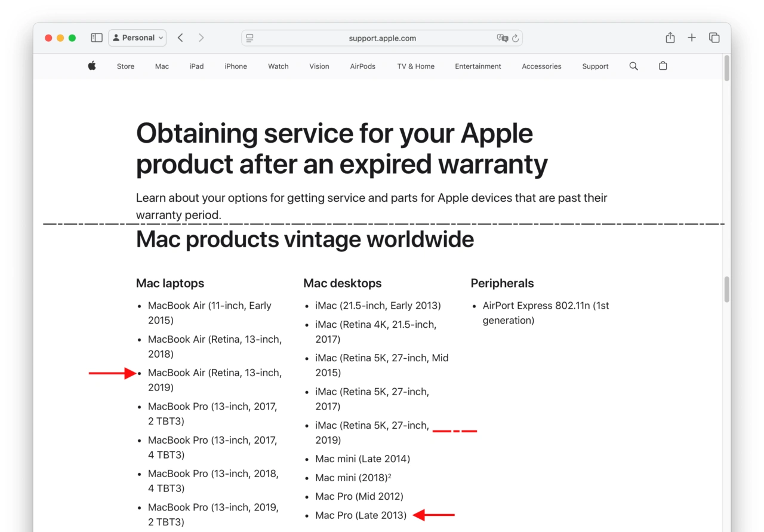Open search from the Apple navigation bar
The image size is (764, 532).
(x=633, y=66)
